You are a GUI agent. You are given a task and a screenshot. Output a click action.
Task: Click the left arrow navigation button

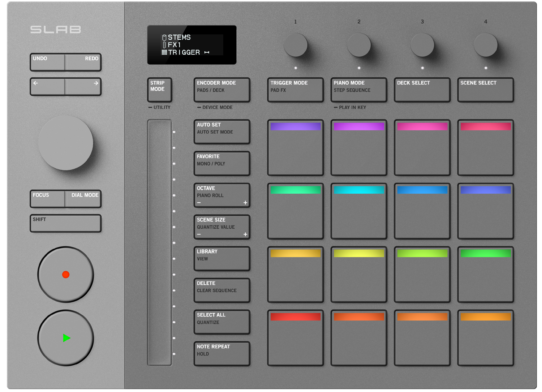pos(48,87)
